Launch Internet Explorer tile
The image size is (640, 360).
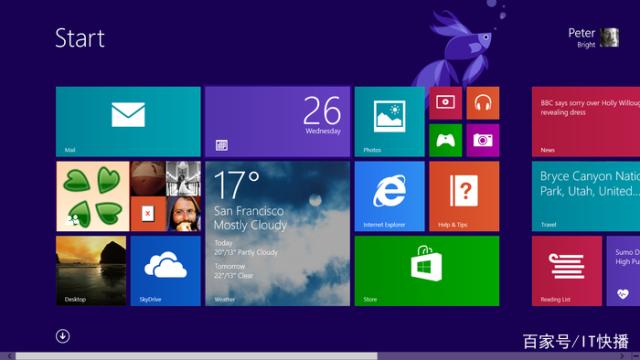coord(389,196)
